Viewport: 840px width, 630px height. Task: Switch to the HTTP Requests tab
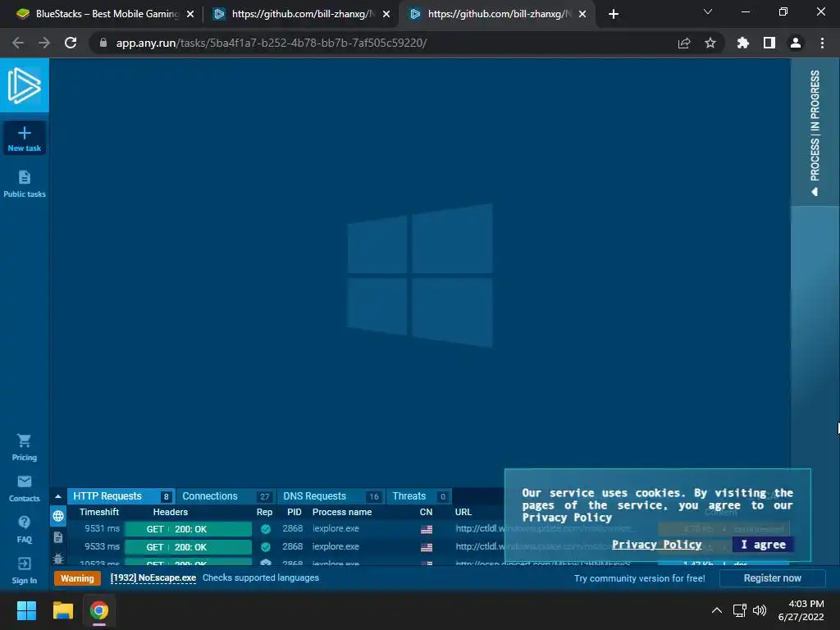121,496
